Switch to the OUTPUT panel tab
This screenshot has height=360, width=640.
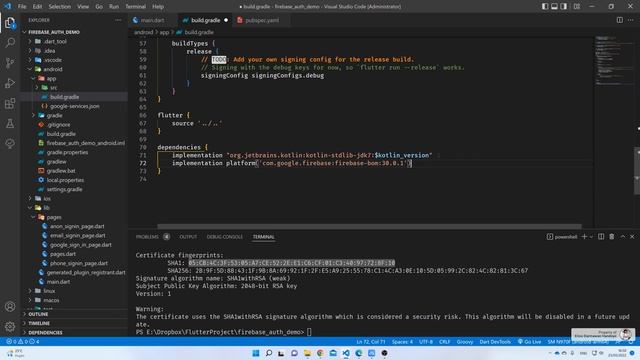pos(188,237)
